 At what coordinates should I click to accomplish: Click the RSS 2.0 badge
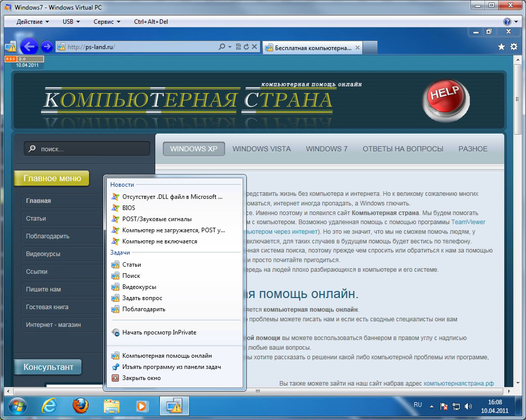point(24,59)
